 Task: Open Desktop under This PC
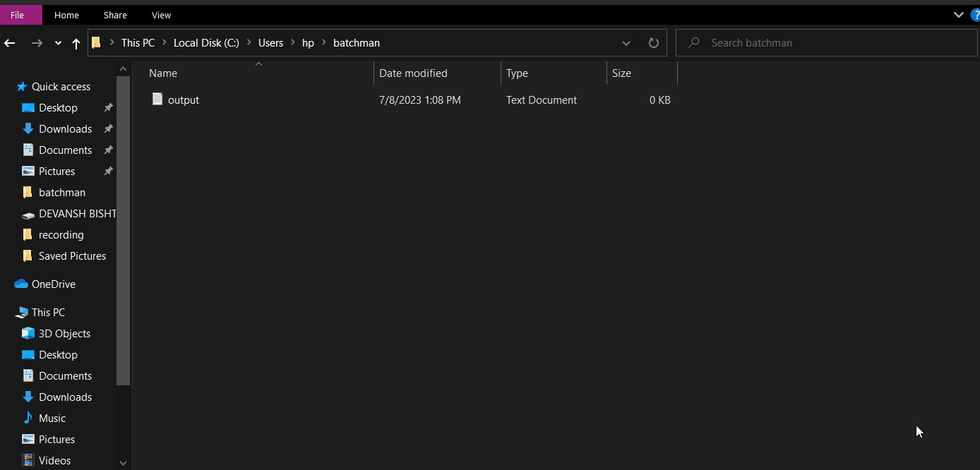click(x=58, y=354)
